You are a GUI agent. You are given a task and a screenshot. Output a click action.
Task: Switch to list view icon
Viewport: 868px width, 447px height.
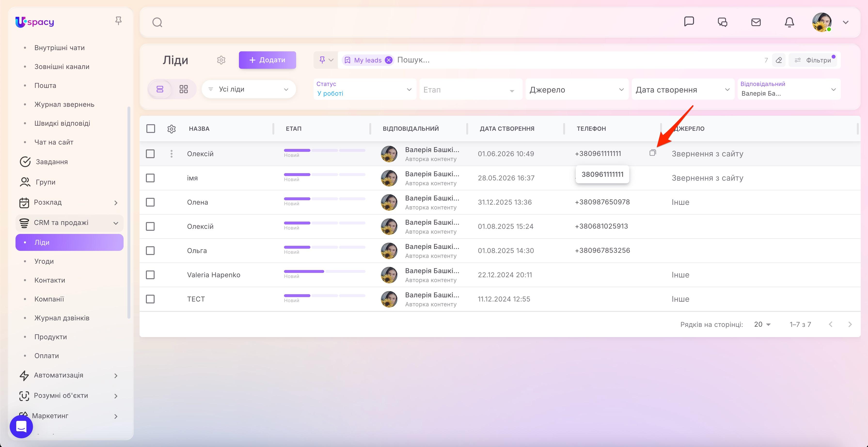click(160, 89)
